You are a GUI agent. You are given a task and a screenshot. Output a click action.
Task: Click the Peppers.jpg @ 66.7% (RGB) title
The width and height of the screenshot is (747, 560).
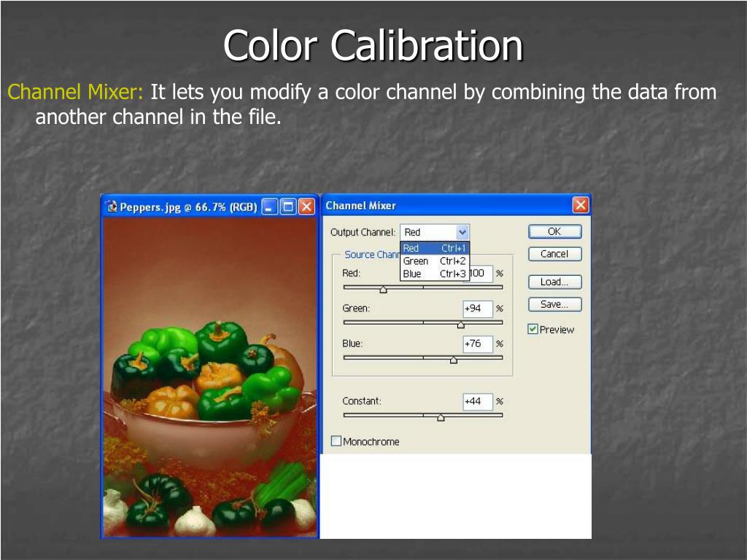(188, 207)
